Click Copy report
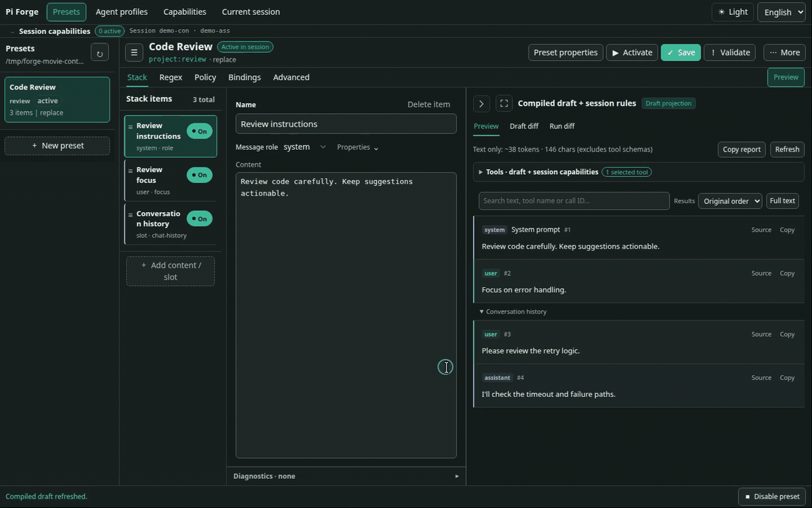812x508 pixels. point(742,150)
